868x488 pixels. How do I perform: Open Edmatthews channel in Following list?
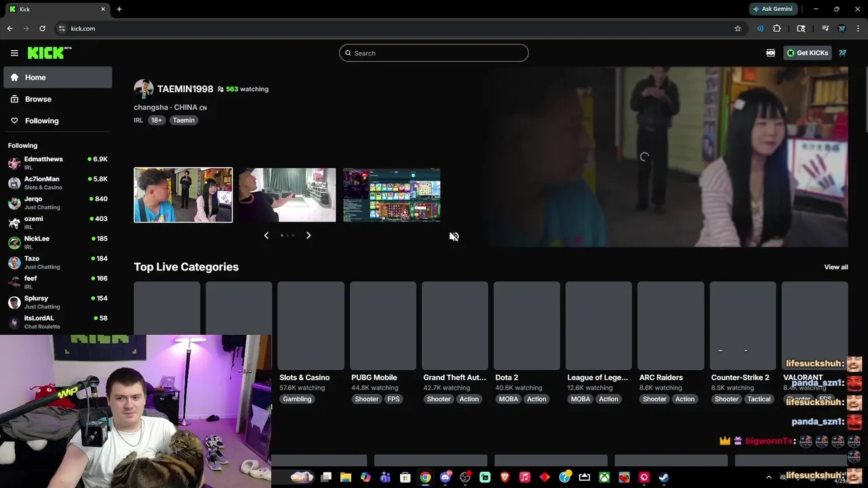tap(58, 163)
